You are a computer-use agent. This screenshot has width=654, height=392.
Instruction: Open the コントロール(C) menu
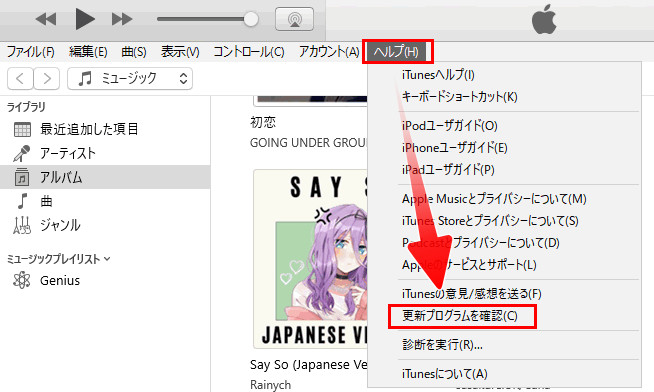tap(249, 52)
